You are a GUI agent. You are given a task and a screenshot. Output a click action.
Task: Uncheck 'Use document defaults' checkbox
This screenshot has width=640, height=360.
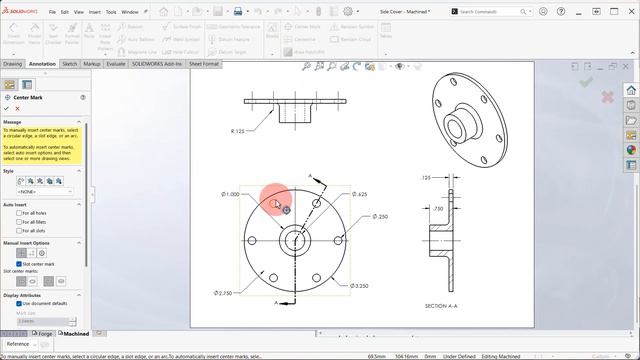point(19,304)
